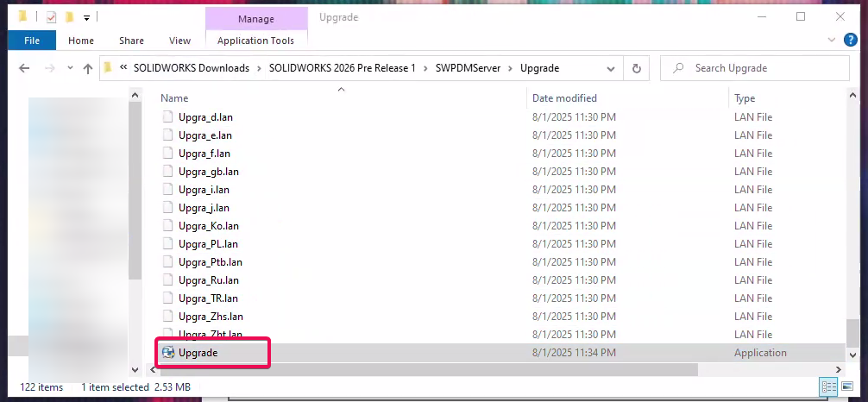868x402 pixels.
Task: Go back using the Back arrow
Action: click(x=24, y=68)
